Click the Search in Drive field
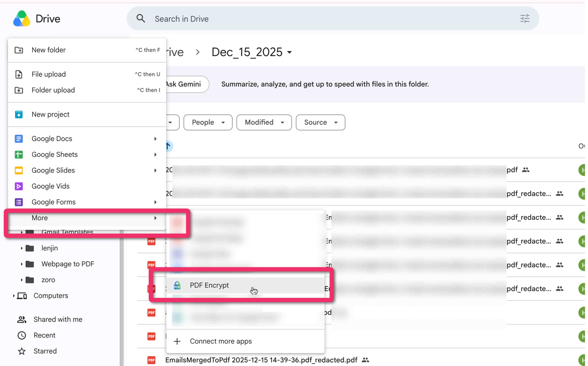The width and height of the screenshot is (588, 366). coord(333,19)
